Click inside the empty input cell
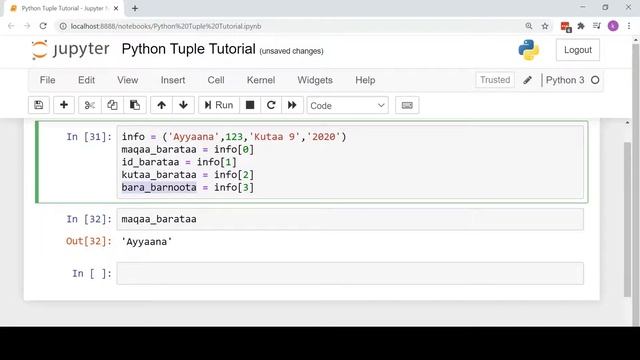The image size is (640, 360). 350,273
